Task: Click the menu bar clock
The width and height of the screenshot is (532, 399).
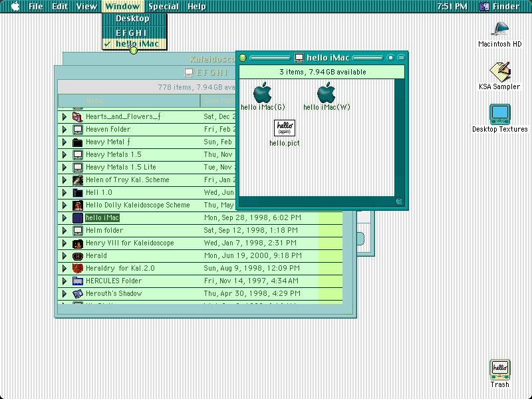Action: coord(452,7)
